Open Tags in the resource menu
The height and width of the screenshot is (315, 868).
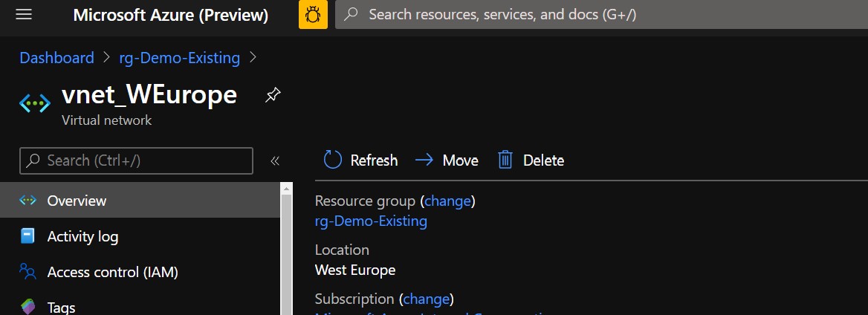click(x=140, y=303)
